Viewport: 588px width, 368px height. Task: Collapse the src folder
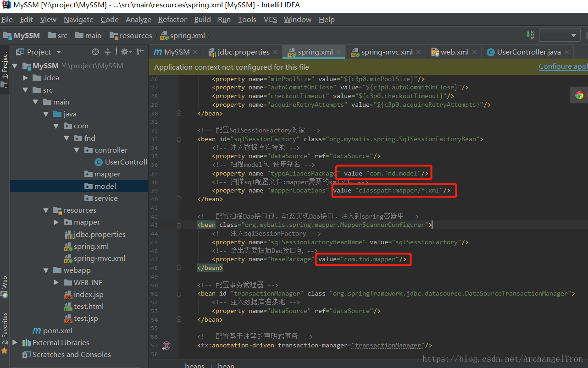(25, 90)
